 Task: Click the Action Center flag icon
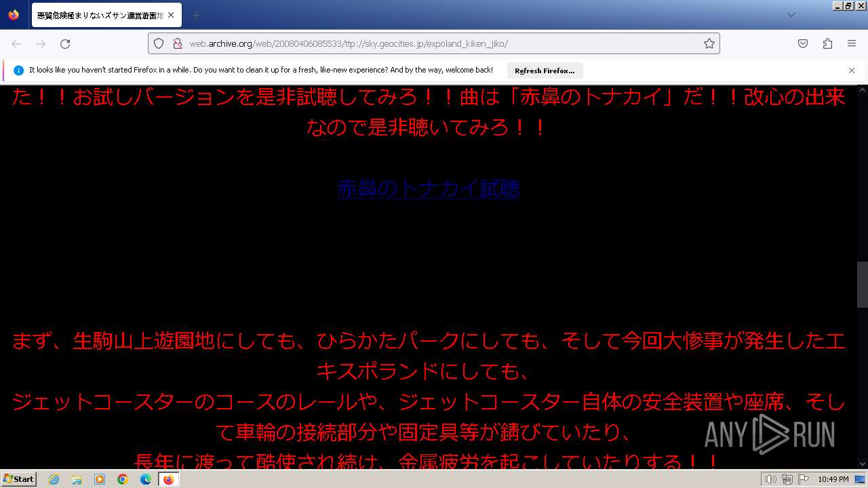[804, 479]
